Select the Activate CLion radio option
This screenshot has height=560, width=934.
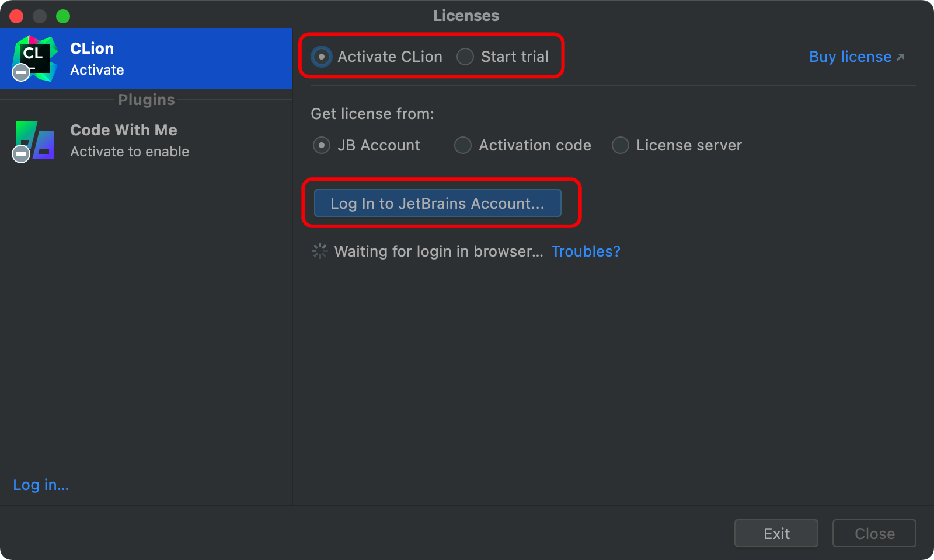click(x=322, y=57)
